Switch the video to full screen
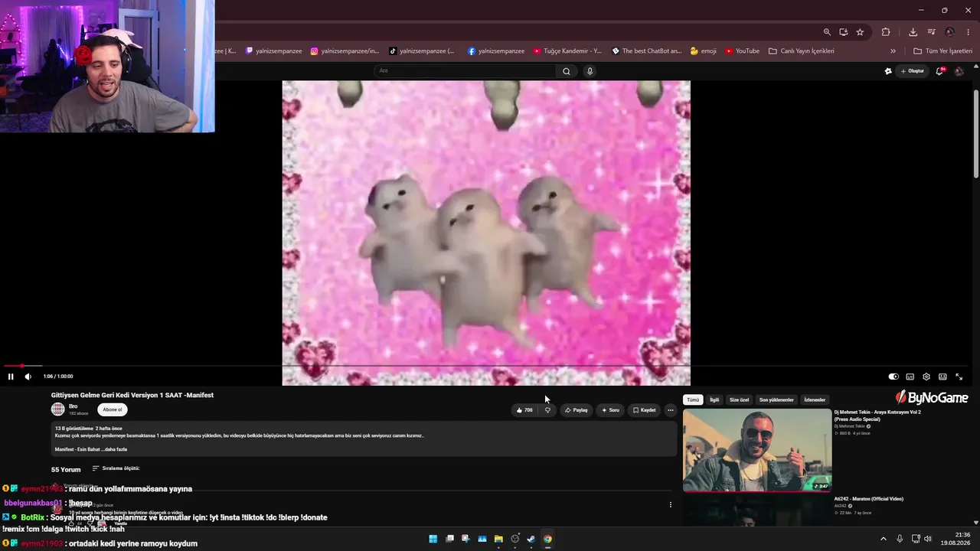This screenshot has height=551, width=980. [x=959, y=377]
